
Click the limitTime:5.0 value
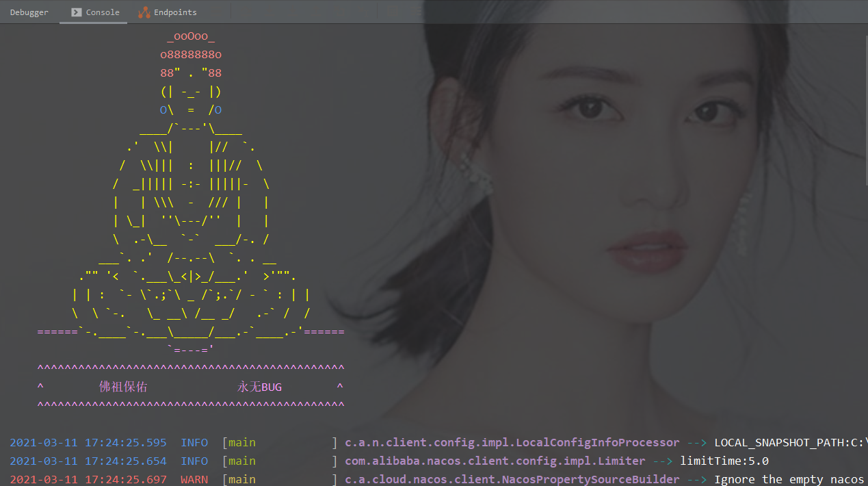724,461
